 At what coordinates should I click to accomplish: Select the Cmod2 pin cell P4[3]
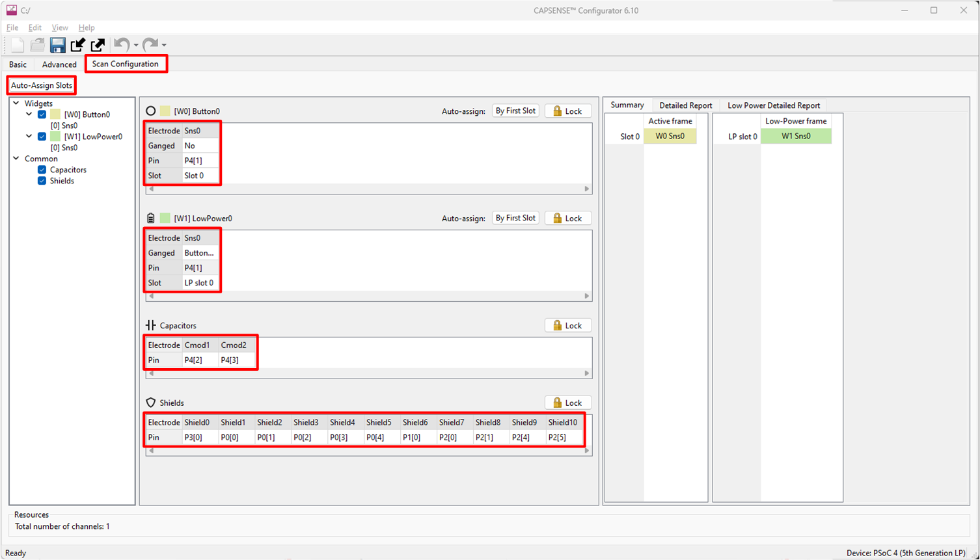237,360
